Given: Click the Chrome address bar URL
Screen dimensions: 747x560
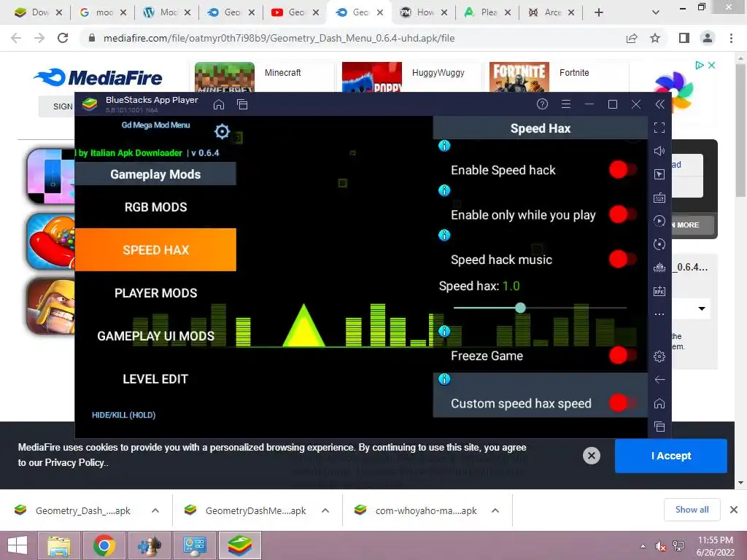Looking at the screenshot, I should click(279, 38).
